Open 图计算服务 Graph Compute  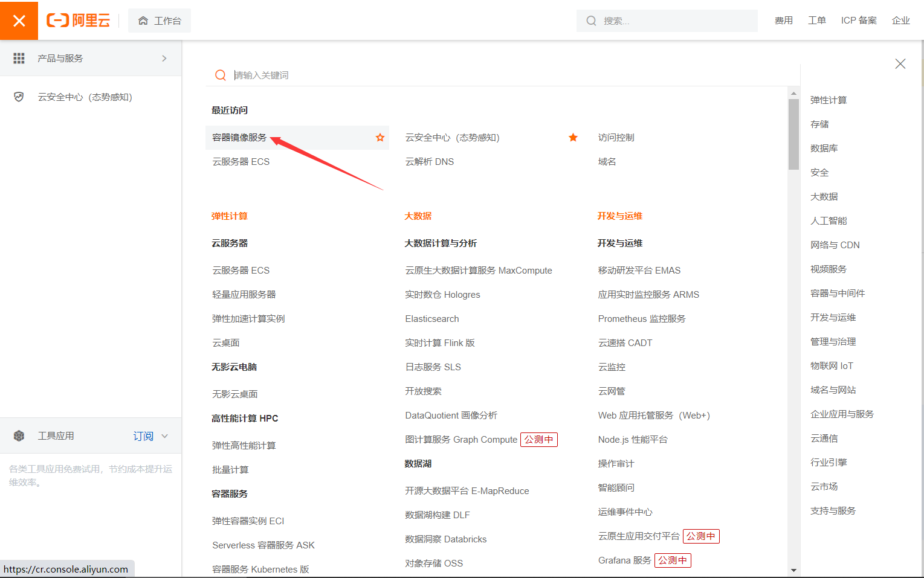pos(460,440)
